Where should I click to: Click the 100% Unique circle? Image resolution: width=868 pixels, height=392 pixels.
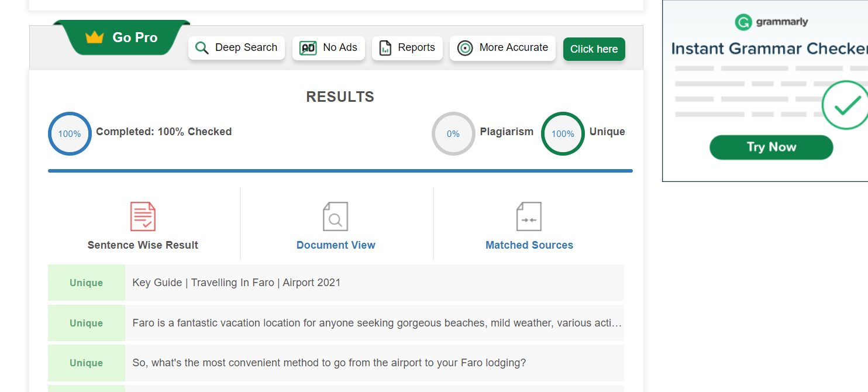point(563,133)
